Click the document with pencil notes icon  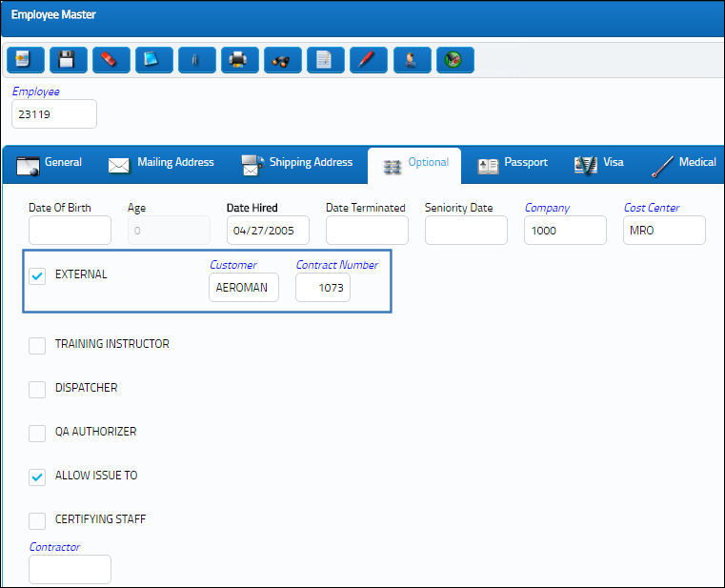326,60
